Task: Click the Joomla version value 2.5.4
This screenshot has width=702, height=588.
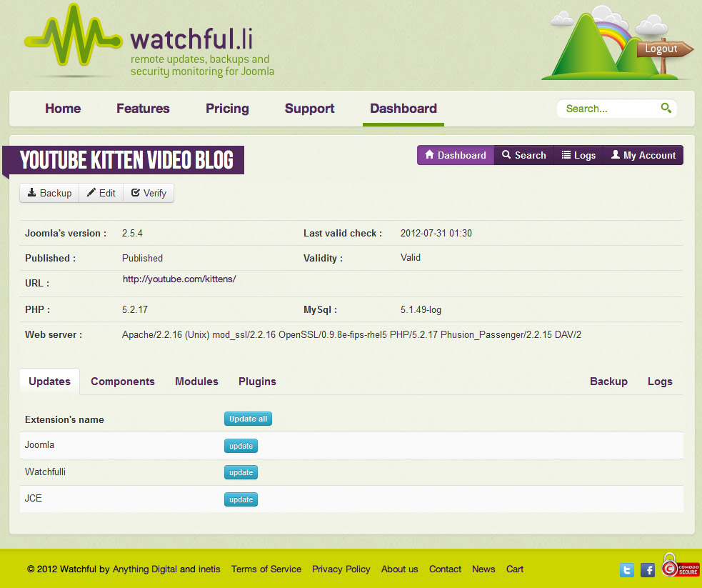Action: (x=132, y=234)
